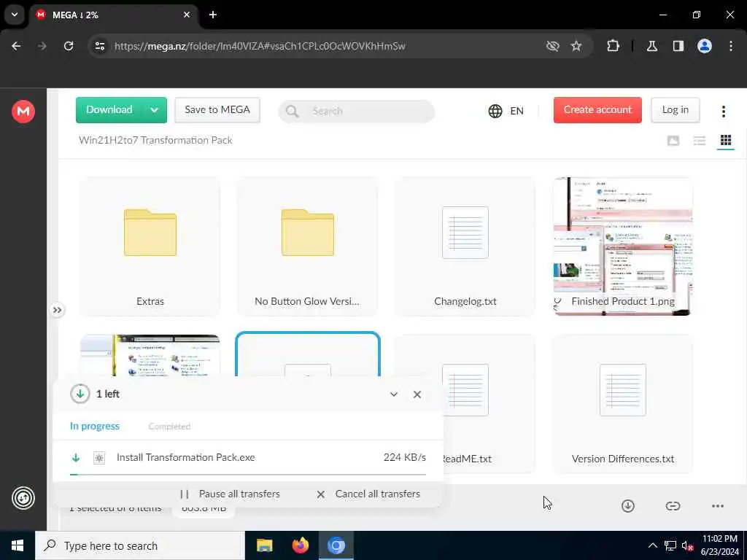Reload the browser page
This screenshot has height=560, width=747.
coord(69,46)
